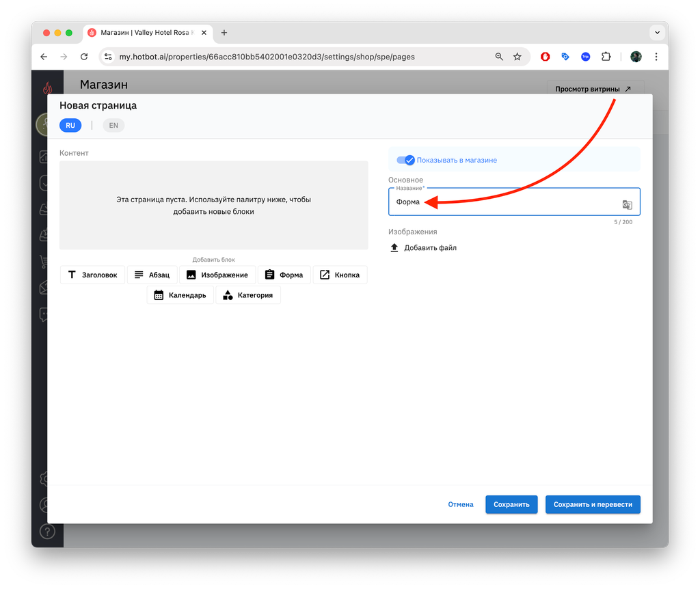
Task: Click the translate icon in Название field
Action: [627, 205]
